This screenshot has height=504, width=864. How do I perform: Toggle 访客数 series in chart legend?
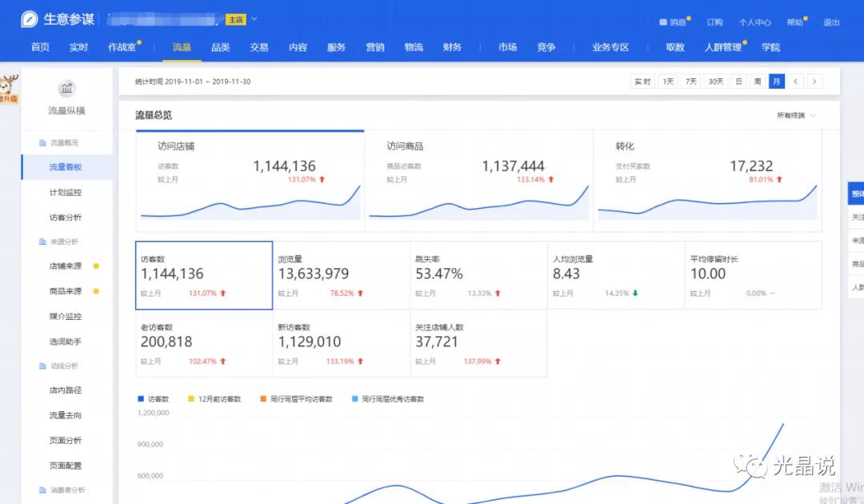(153, 398)
